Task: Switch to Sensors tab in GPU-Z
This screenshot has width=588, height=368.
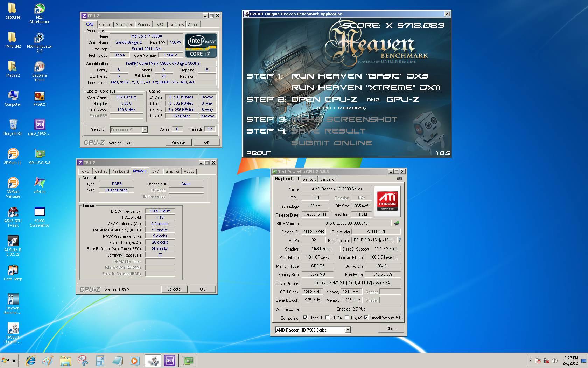Action: [309, 179]
